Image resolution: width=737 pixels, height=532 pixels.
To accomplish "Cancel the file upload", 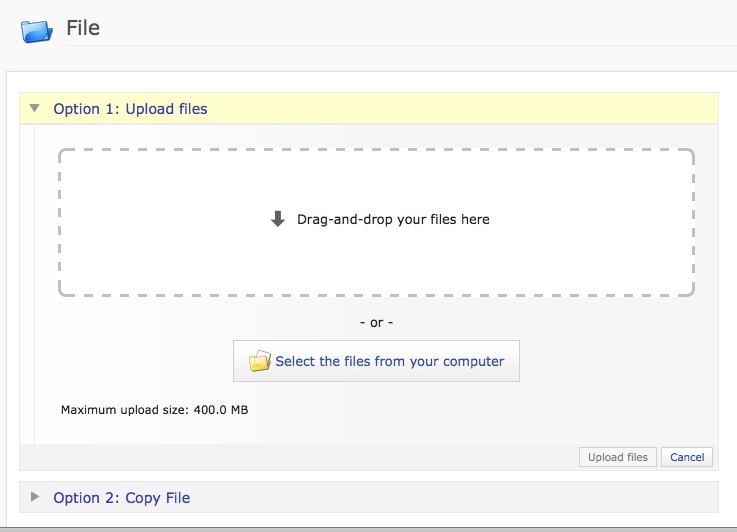I will point(687,457).
